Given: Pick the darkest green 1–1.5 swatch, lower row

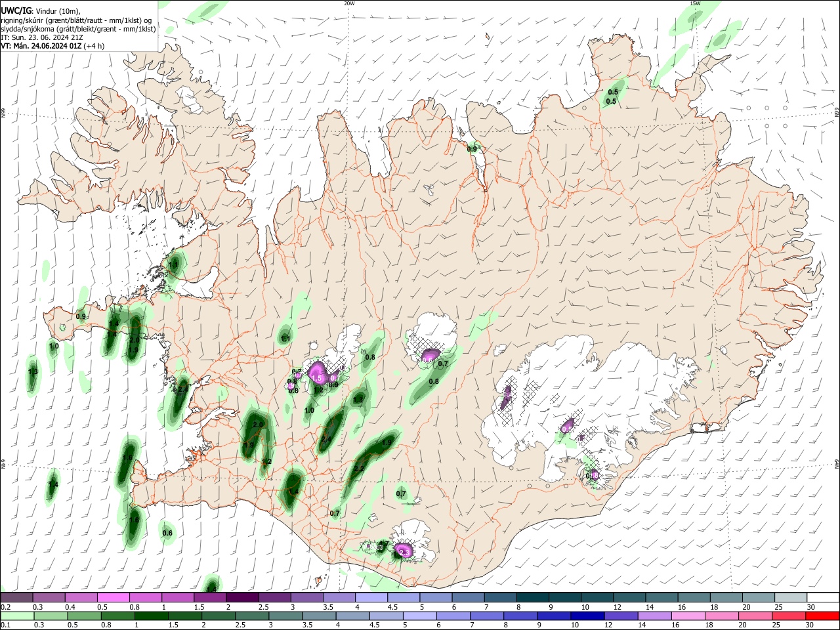Looking at the screenshot, I should coord(150,616).
